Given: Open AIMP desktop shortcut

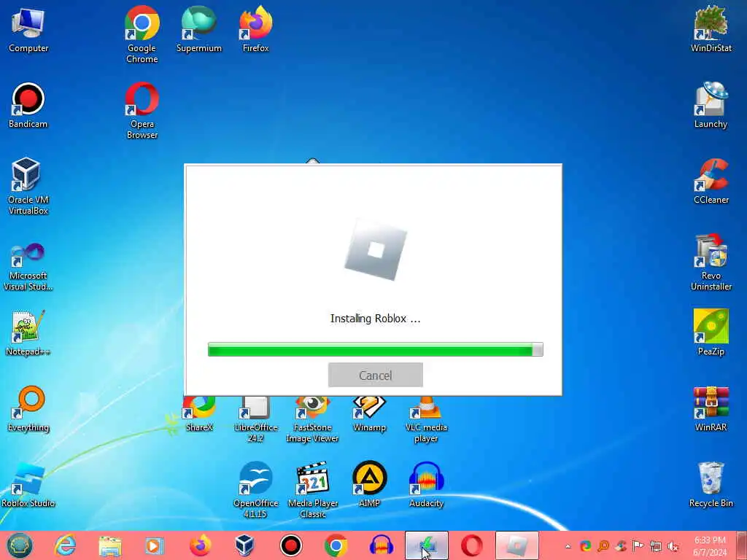Looking at the screenshot, I should (x=369, y=485).
